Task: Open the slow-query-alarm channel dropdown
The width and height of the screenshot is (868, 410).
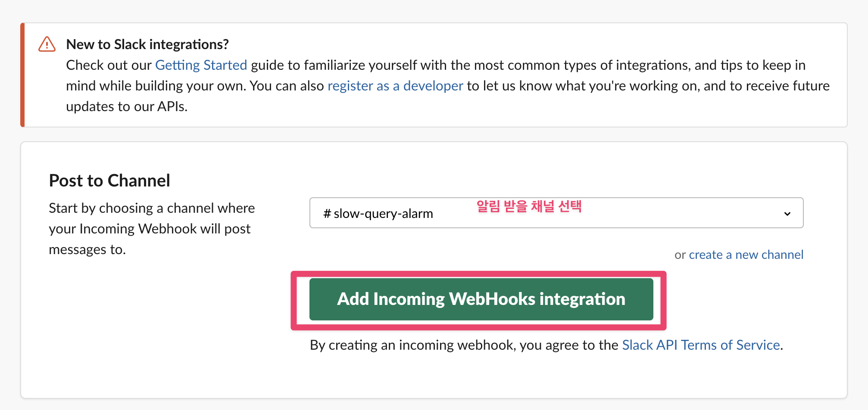Action: pos(556,213)
